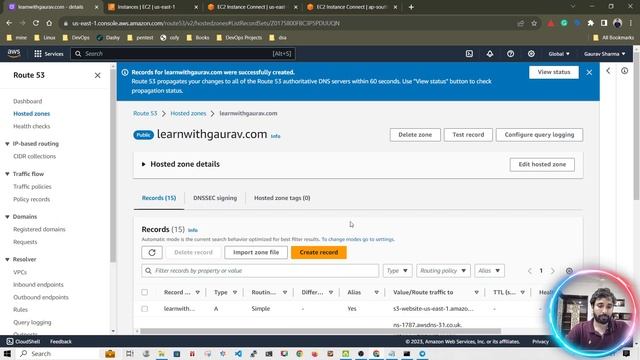Click the Windows taskbar Search box

point(57,353)
